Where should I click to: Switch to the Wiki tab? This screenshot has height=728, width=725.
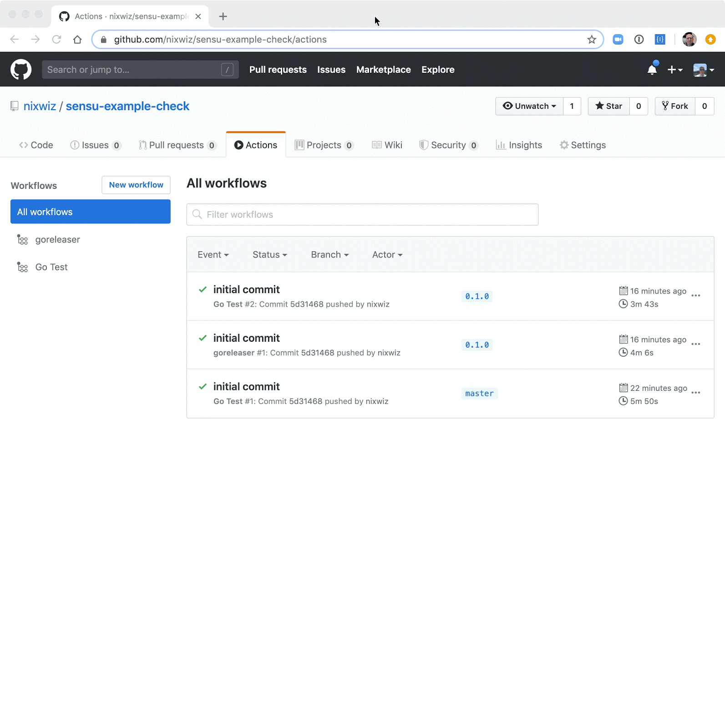coord(387,145)
